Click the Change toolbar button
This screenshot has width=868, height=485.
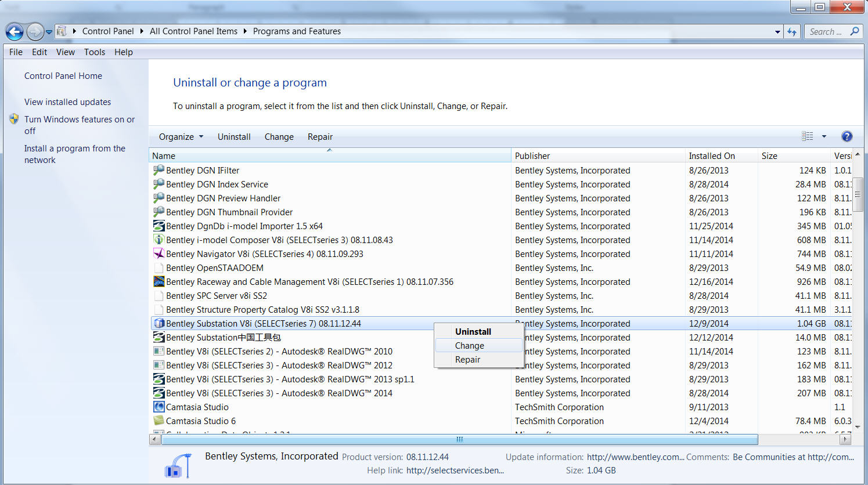(279, 137)
